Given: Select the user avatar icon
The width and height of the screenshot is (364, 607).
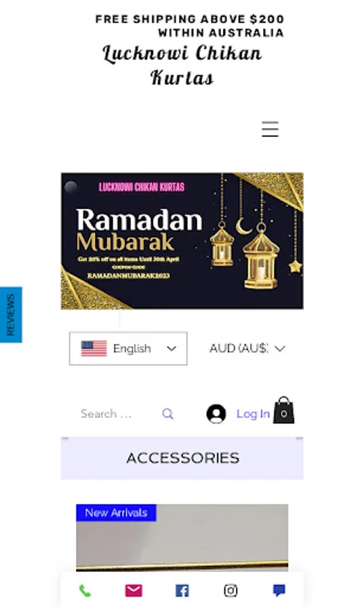Looking at the screenshot, I should 216,414.
